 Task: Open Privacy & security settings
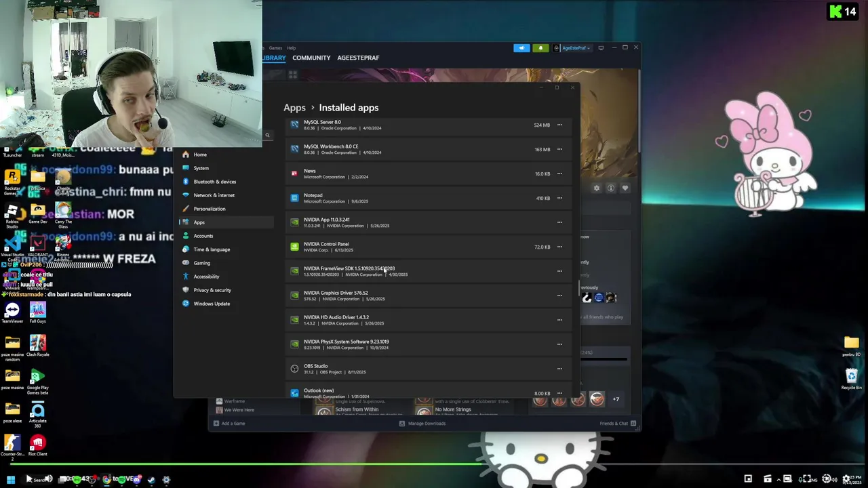(x=226, y=290)
